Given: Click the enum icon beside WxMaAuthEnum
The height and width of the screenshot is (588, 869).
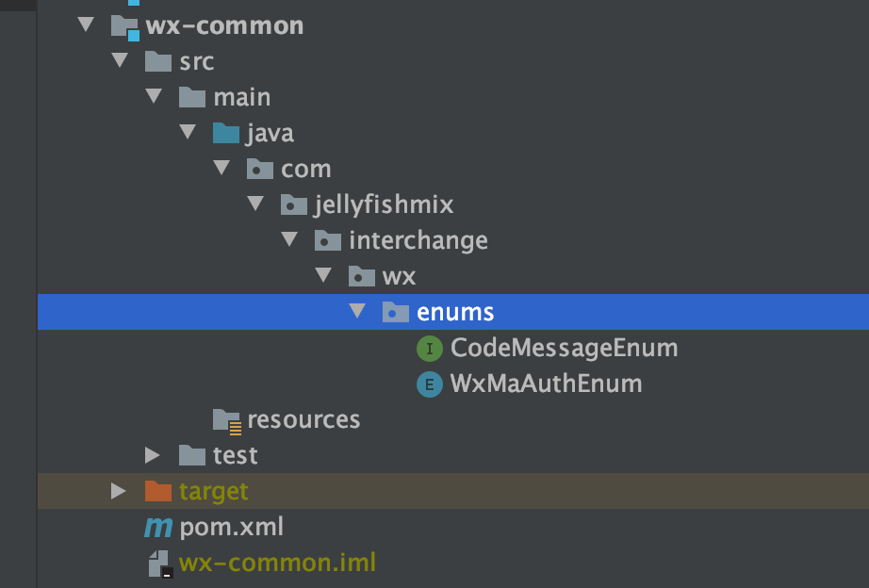Looking at the screenshot, I should [x=429, y=384].
